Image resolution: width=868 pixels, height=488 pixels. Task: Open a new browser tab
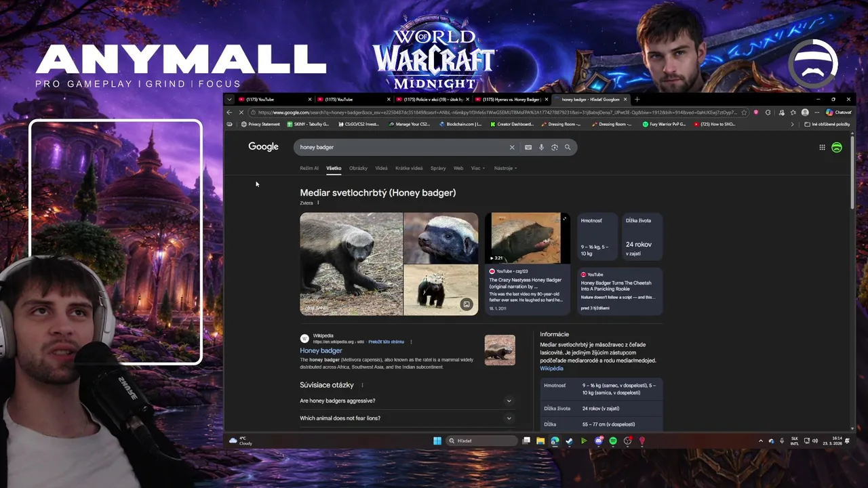pyautogui.click(x=637, y=100)
